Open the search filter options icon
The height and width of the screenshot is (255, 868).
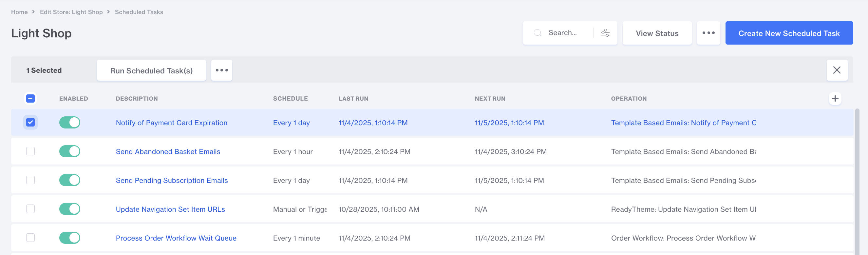(605, 33)
